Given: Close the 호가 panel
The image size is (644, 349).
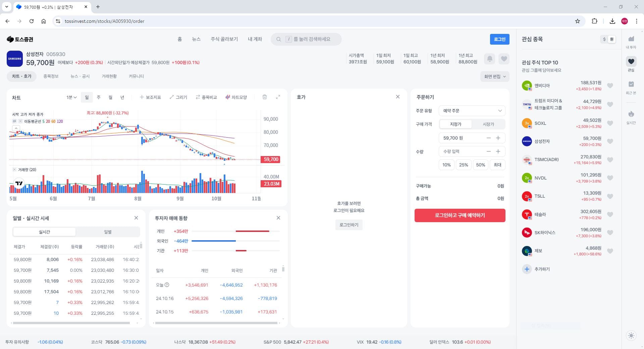Looking at the screenshot, I should click(x=398, y=97).
